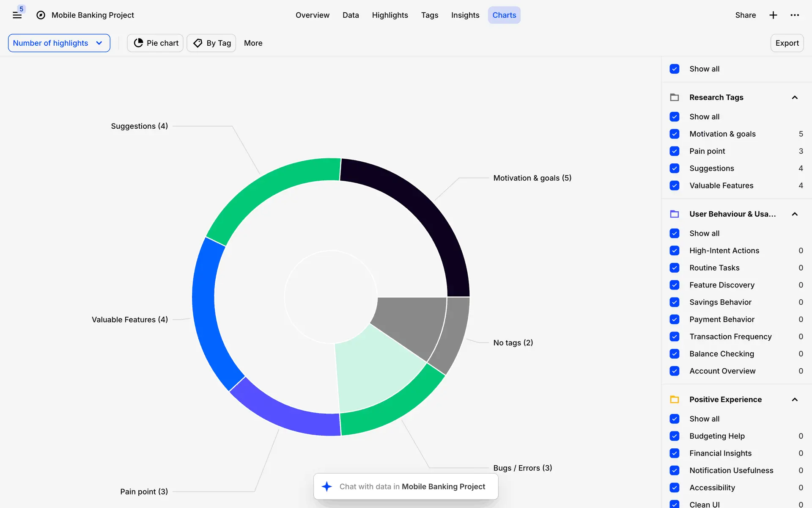Click the sparkle icon in chat bar
The width and height of the screenshot is (812, 508).
click(326, 486)
